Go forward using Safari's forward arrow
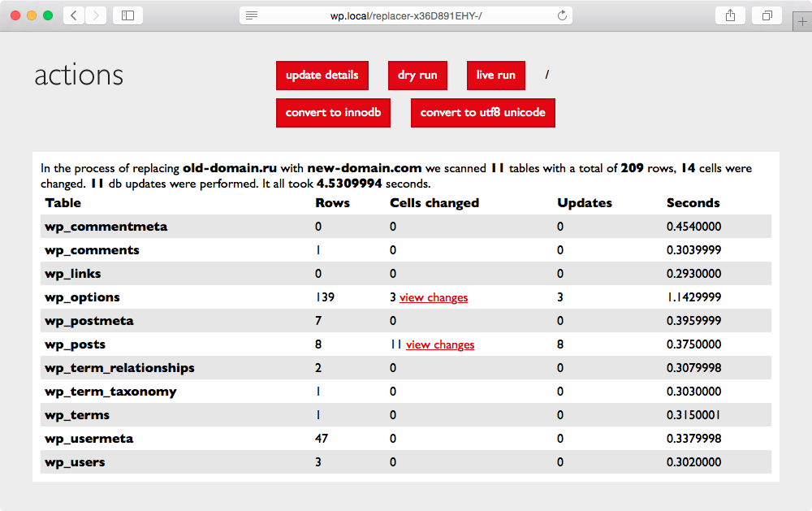812x511 pixels. (x=96, y=15)
